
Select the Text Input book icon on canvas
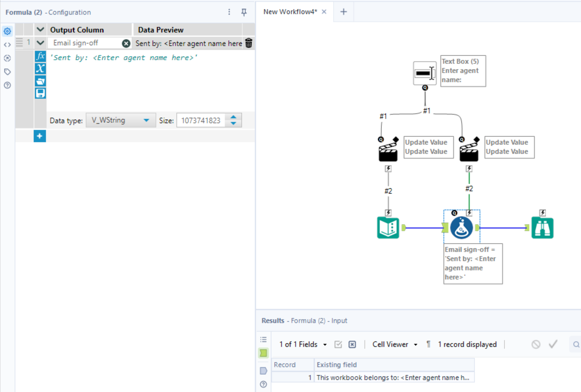pos(388,228)
